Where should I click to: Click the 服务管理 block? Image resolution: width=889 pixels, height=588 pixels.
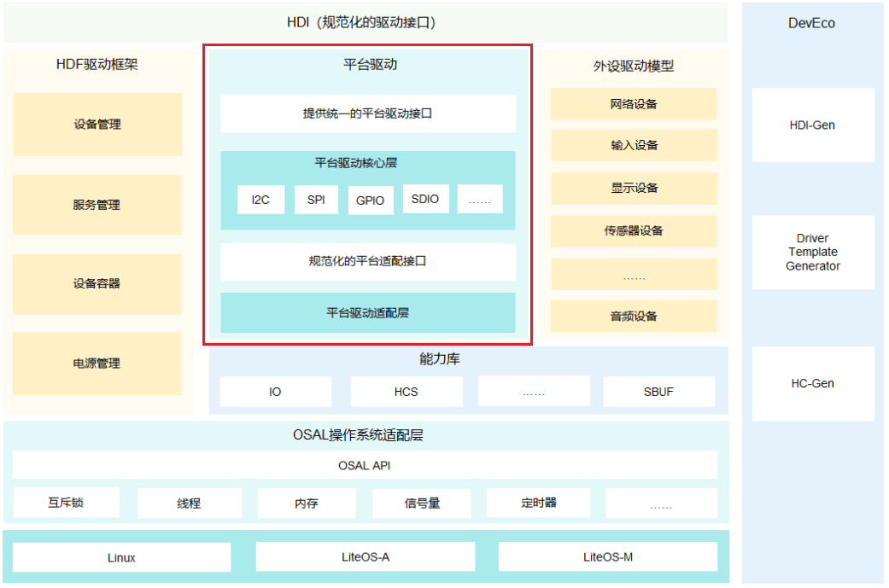point(97,205)
